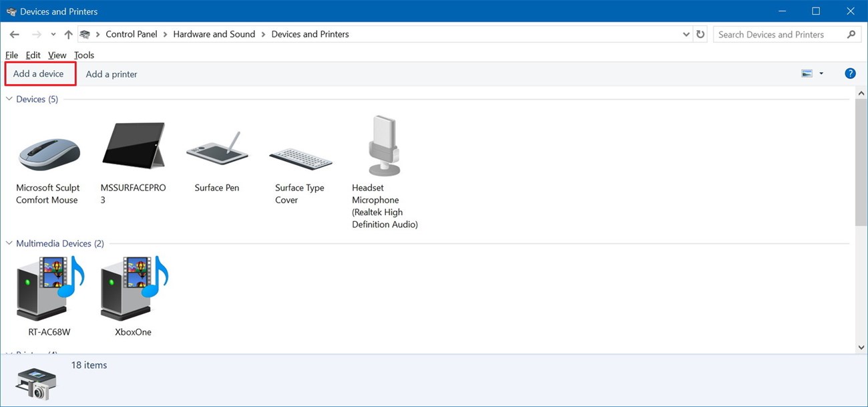Click the up arrow navigation icon
This screenshot has height=407, width=868.
pyautogui.click(x=68, y=34)
